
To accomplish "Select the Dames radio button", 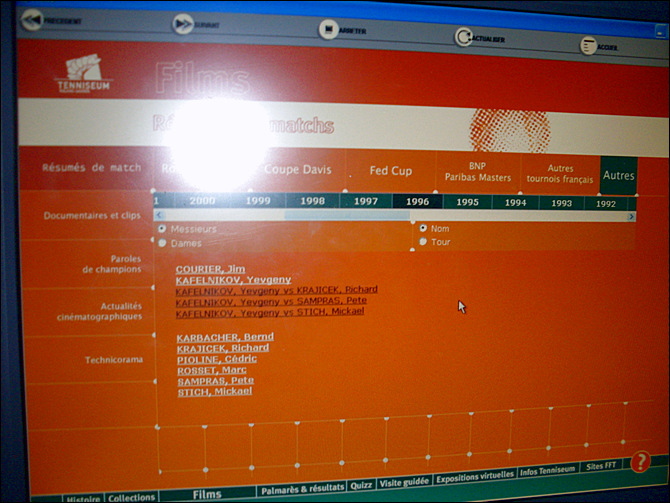I will [x=162, y=243].
